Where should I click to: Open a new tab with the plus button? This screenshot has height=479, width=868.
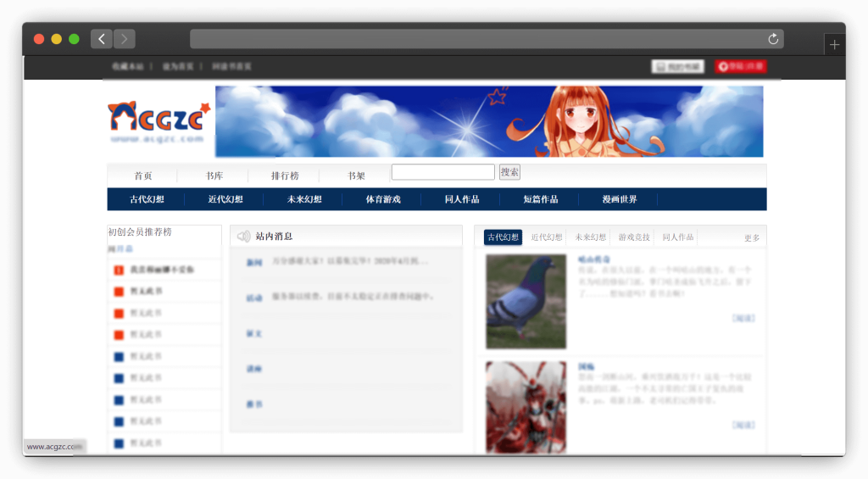(x=834, y=45)
